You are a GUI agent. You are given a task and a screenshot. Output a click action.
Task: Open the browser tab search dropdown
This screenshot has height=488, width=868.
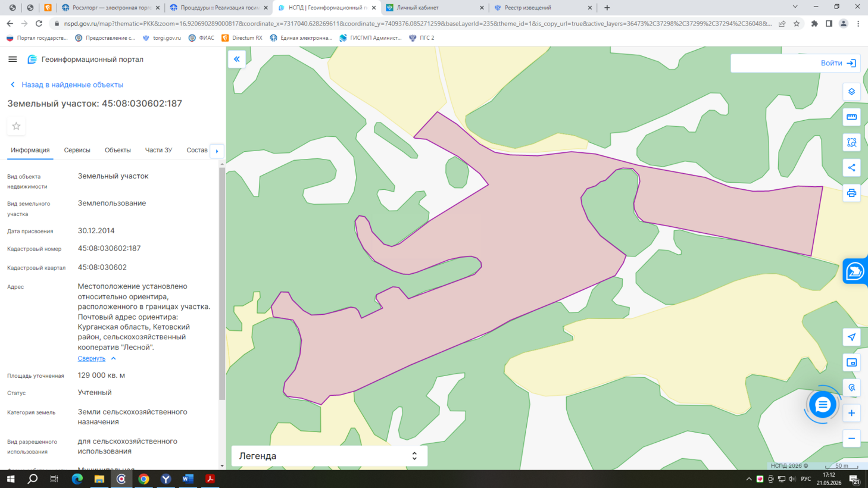click(x=795, y=7)
